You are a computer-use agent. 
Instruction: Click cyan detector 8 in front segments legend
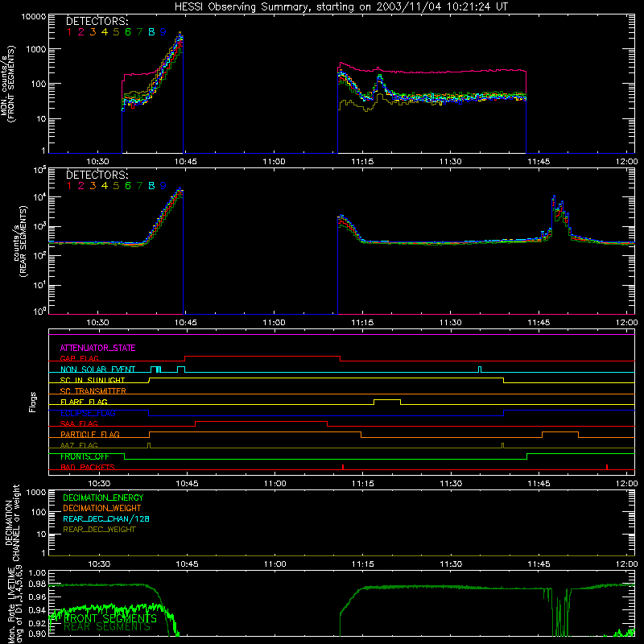click(151, 32)
